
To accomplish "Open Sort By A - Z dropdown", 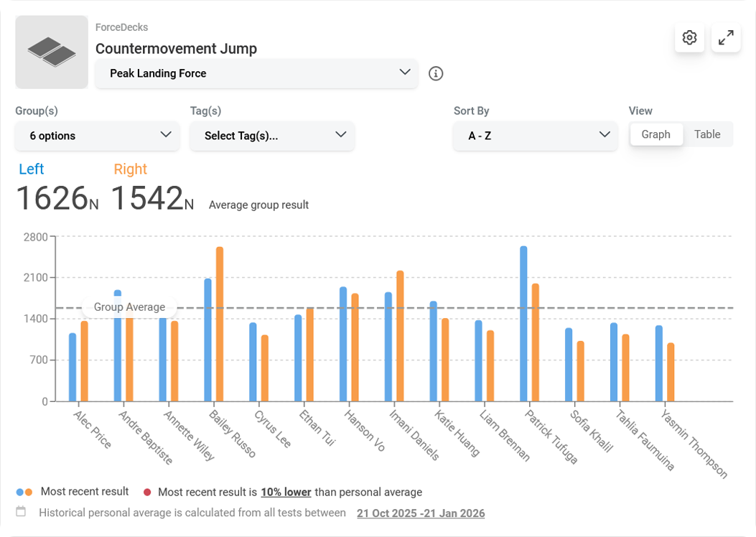I will [x=535, y=136].
